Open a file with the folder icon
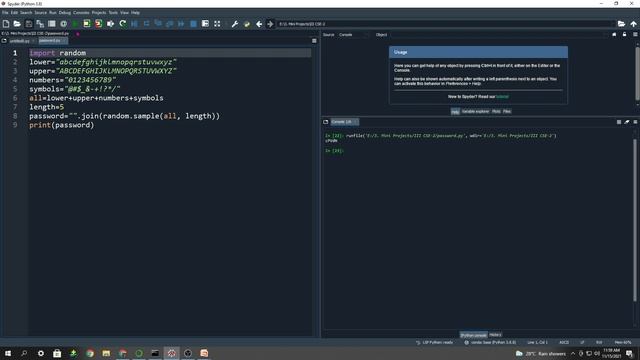The width and height of the screenshot is (640, 360). (x=17, y=24)
